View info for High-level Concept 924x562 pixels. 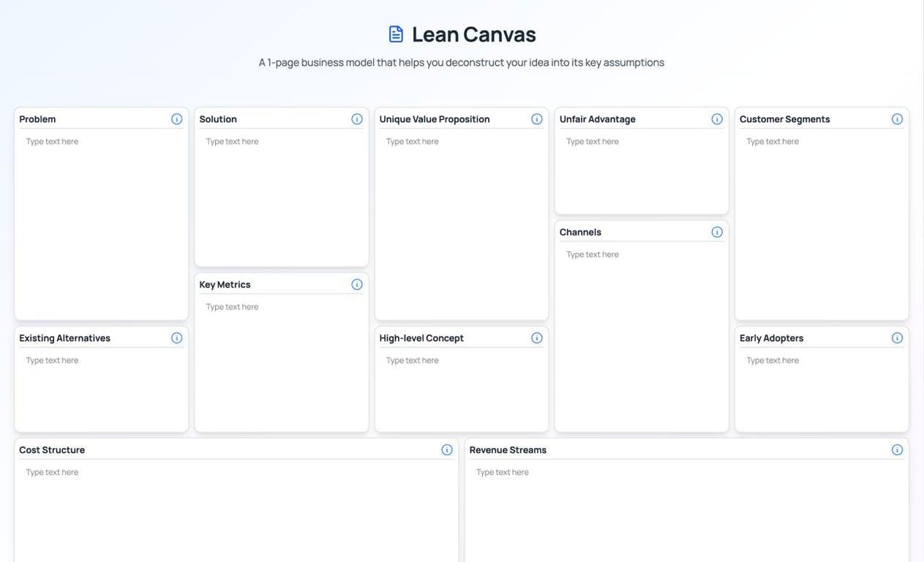coord(536,337)
